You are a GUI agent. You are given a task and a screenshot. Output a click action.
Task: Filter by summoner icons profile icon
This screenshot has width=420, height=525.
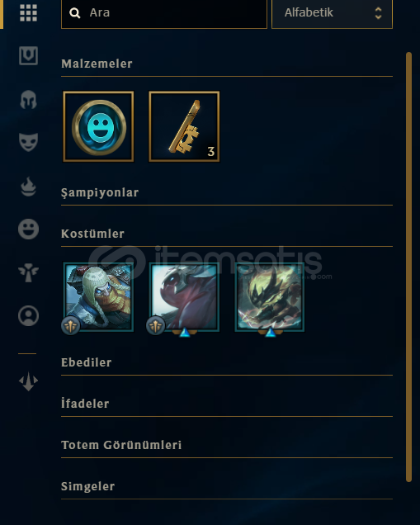(28, 315)
